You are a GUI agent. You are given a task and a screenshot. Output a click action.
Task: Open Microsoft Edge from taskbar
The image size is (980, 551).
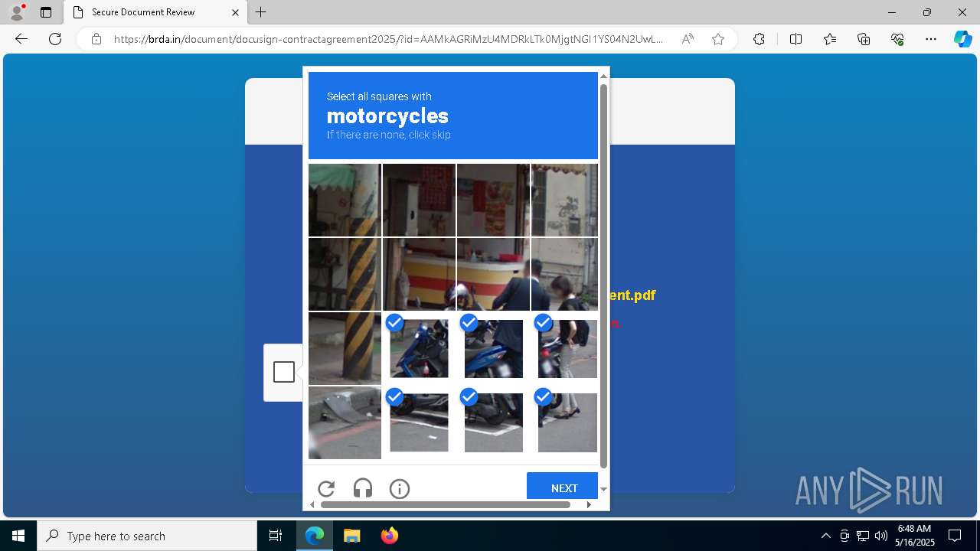pyautogui.click(x=315, y=536)
